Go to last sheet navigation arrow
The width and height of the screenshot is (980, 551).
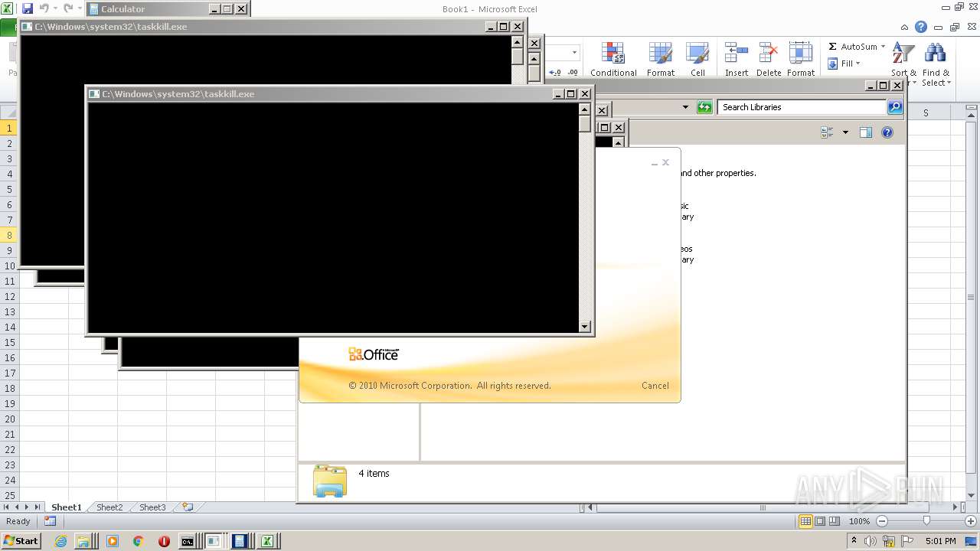[x=38, y=507]
